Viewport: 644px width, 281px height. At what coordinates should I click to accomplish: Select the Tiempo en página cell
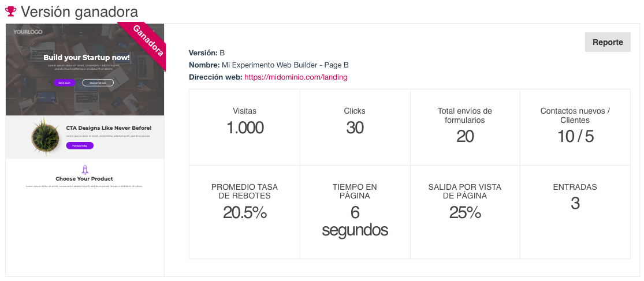[355, 212]
